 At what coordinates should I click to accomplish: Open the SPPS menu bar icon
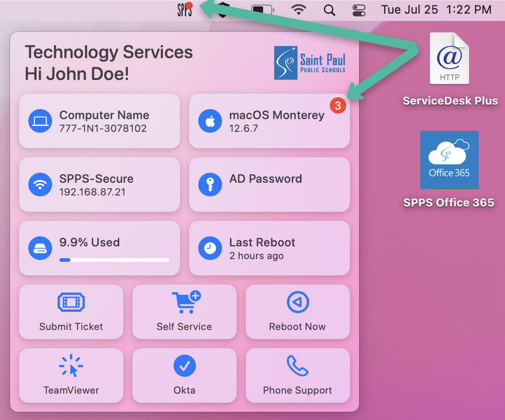point(184,10)
